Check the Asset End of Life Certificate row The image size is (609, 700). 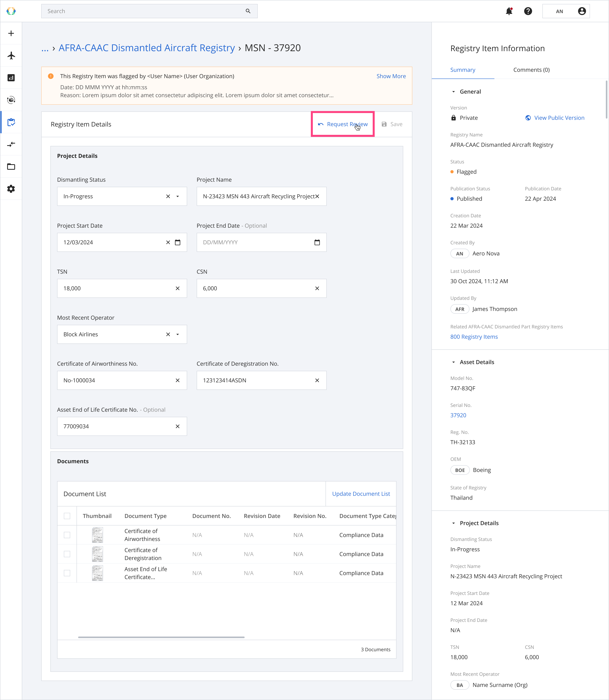[67, 573]
